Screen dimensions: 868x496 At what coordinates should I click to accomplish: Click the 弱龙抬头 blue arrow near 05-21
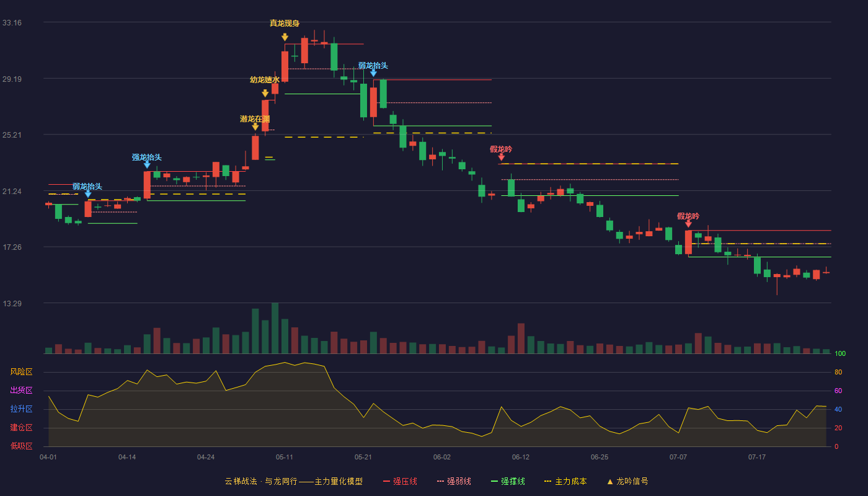(373, 73)
